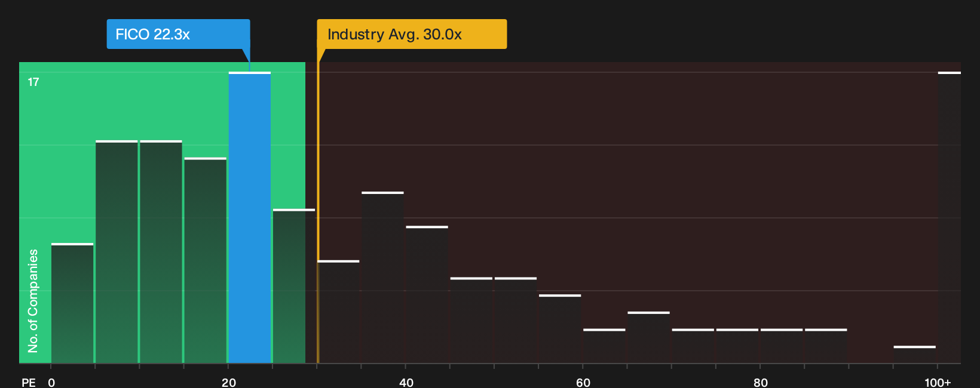
Task: Select the PE 40 to 45 bar
Action: point(427,294)
